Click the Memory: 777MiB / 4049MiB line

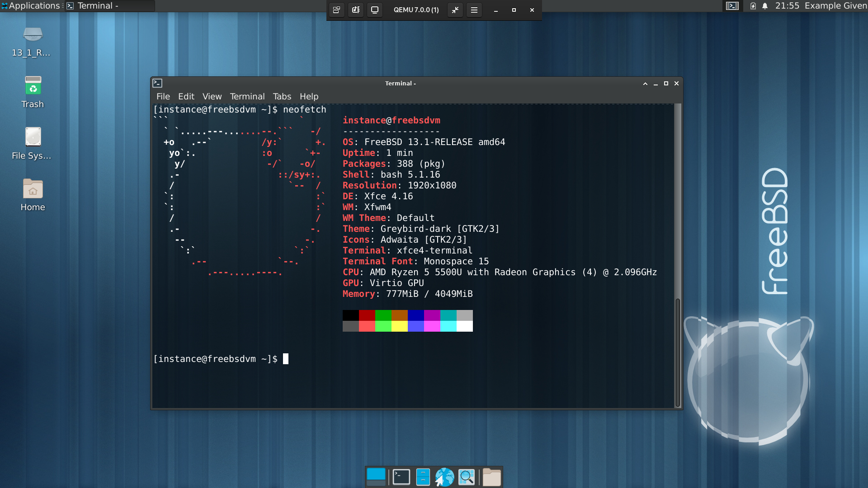point(407,294)
